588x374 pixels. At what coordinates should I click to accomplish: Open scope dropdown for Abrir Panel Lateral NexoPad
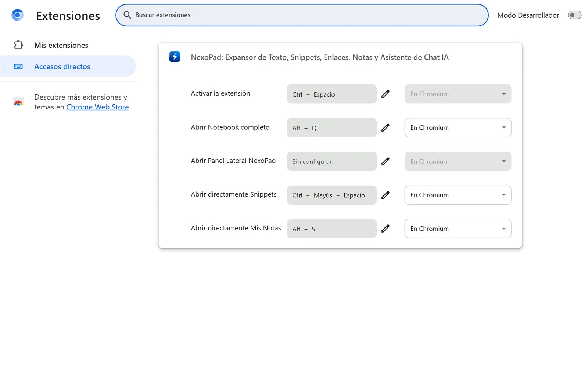(x=458, y=161)
